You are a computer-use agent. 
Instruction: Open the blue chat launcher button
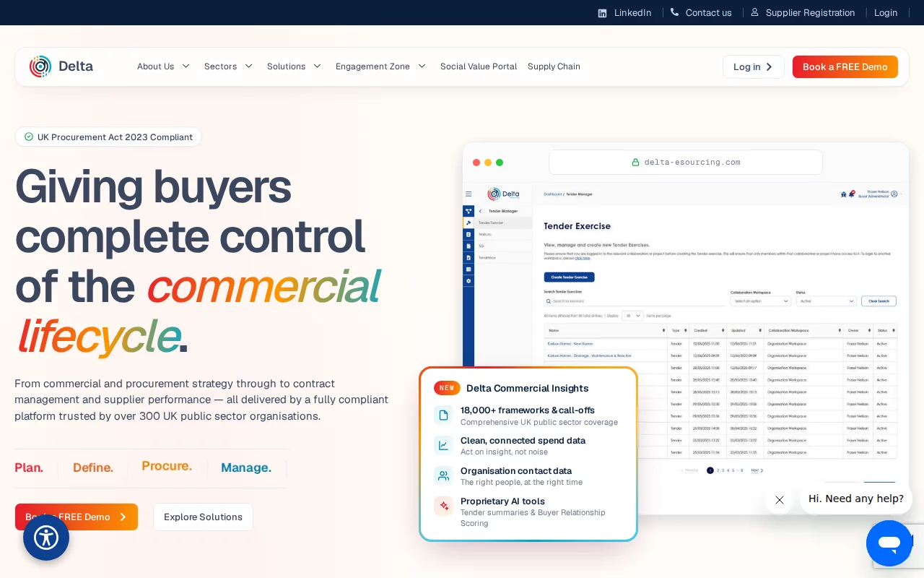(x=889, y=543)
